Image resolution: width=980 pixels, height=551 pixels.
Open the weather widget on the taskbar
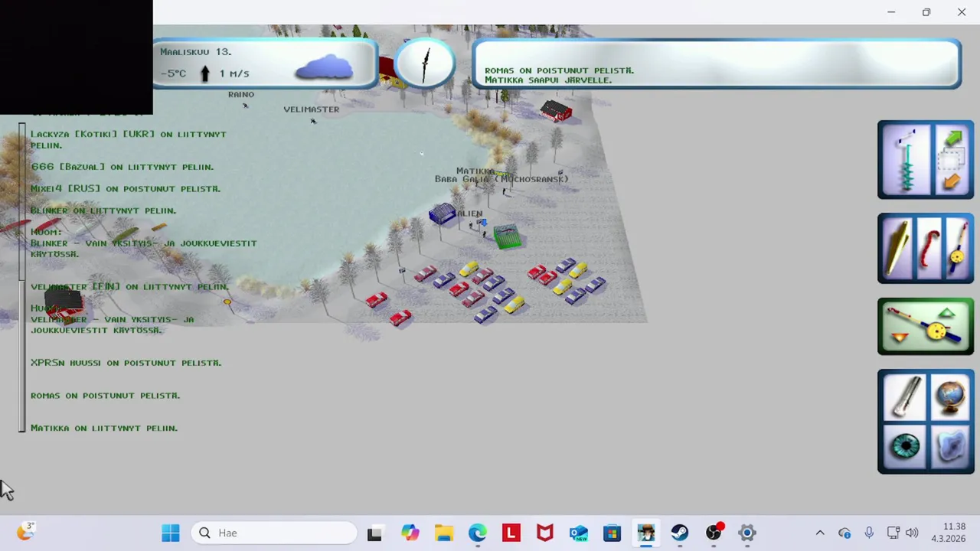click(x=25, y=532)
